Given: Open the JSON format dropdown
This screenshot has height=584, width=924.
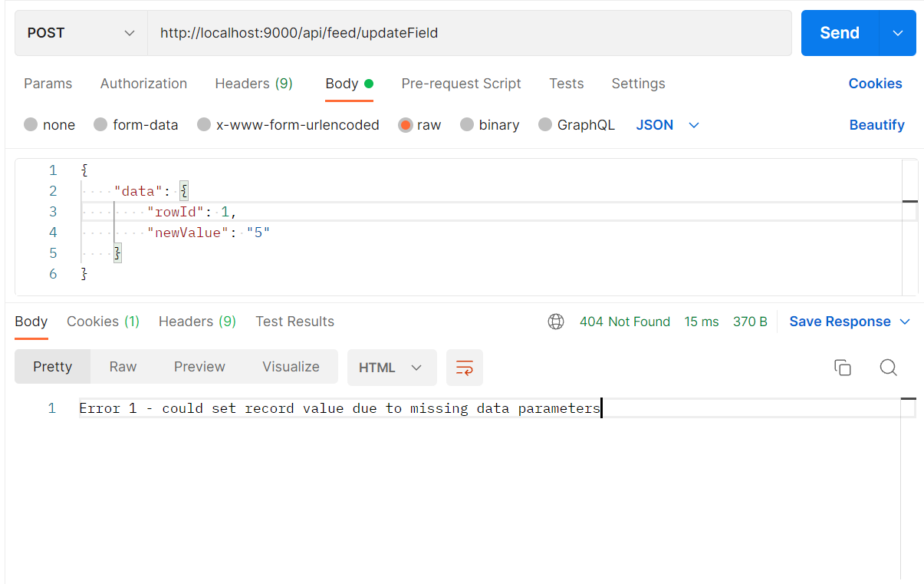Looking at the screenshot, I should tap(667, 125).
